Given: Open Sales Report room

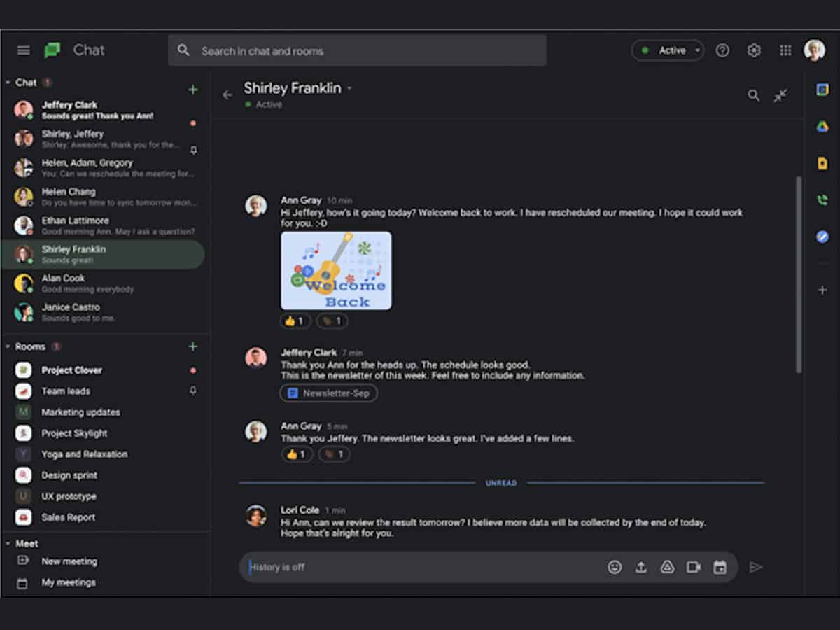Looking at the screenshot, I should tap(104, 517).
